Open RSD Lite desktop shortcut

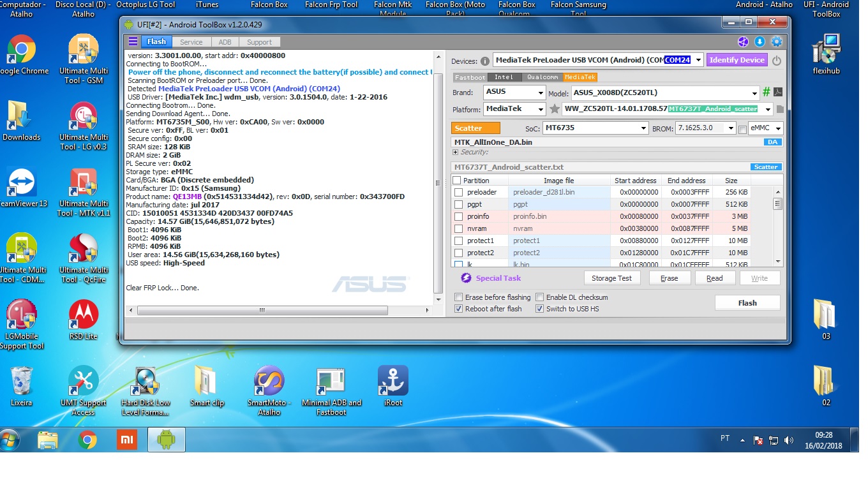coord(84,320)
